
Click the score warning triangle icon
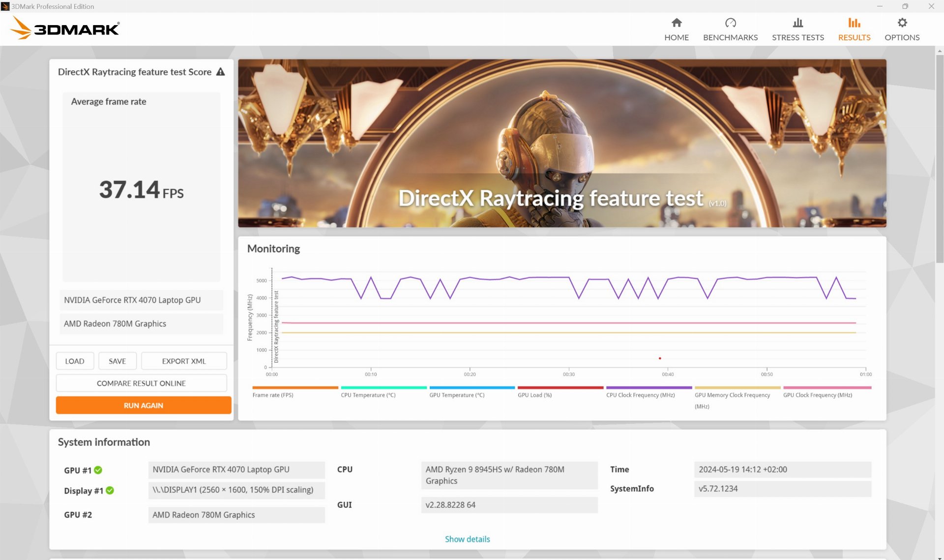(x=221, y=72)
